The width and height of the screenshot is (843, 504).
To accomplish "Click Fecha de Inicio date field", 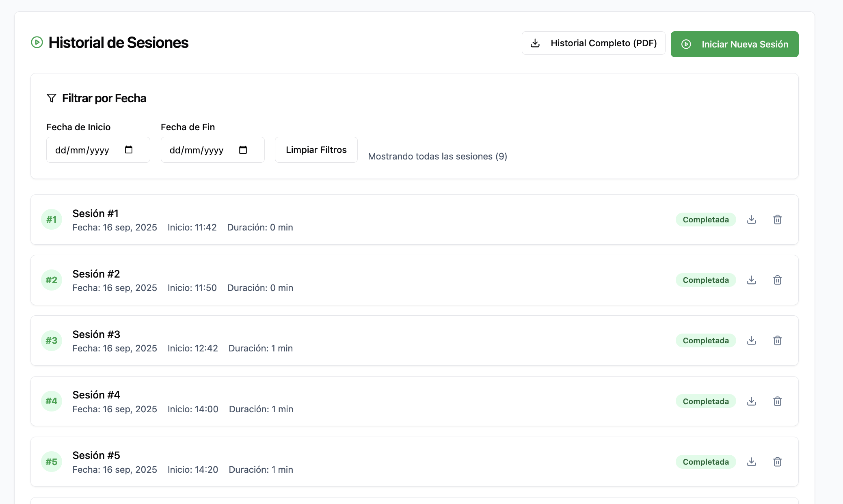I will (82, 150).
